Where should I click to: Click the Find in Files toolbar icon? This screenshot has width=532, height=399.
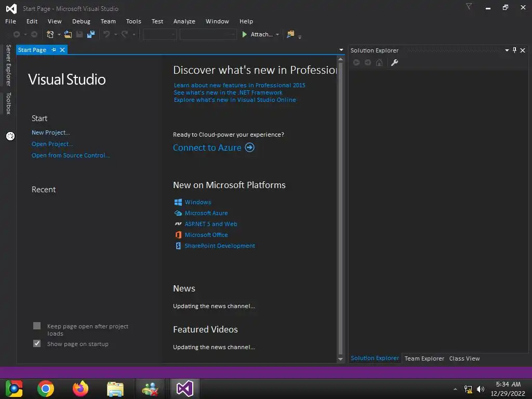(290, 34)
